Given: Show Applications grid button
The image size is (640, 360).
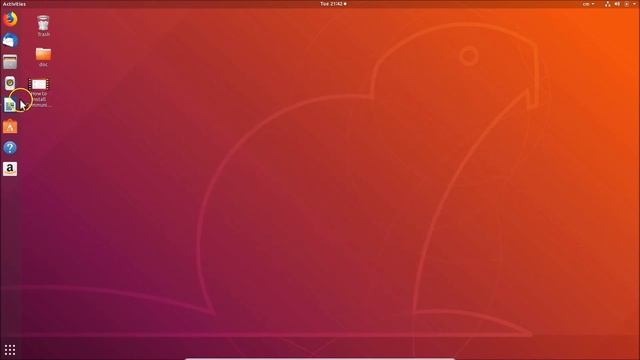Looking at the screenshot, I should (10, 350).
